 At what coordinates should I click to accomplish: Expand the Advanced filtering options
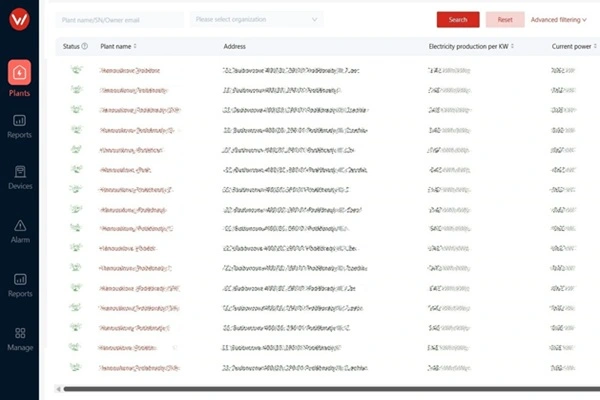click(x=558, y=20)
